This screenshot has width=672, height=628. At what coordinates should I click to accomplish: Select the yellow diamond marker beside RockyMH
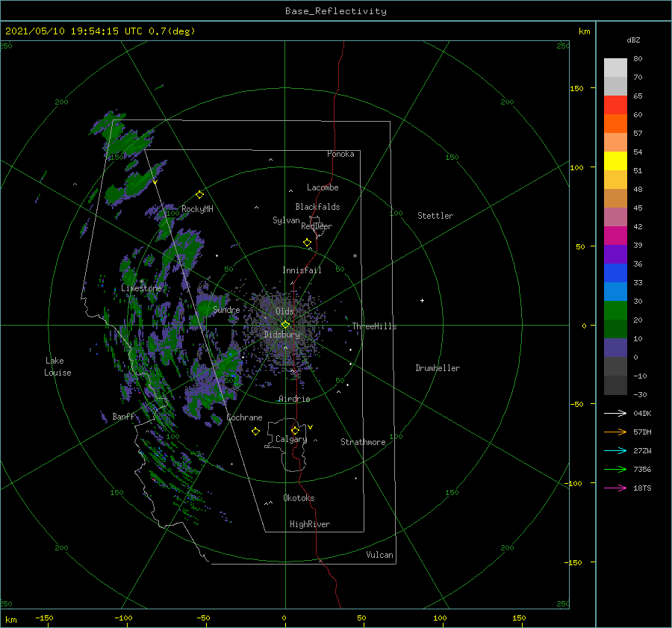click(x=199, y=195)
